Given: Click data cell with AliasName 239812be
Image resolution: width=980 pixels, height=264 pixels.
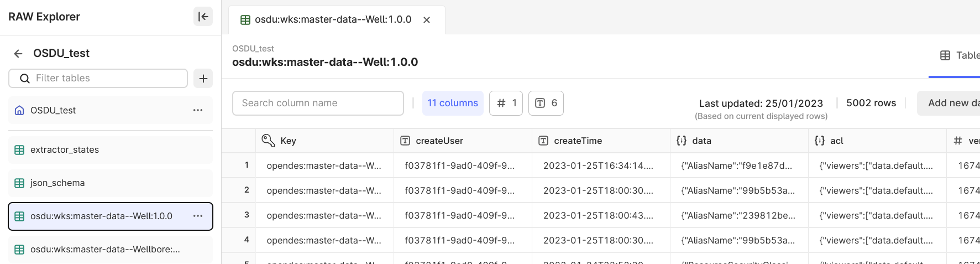Looking at the screenshot, I should 739,215.
